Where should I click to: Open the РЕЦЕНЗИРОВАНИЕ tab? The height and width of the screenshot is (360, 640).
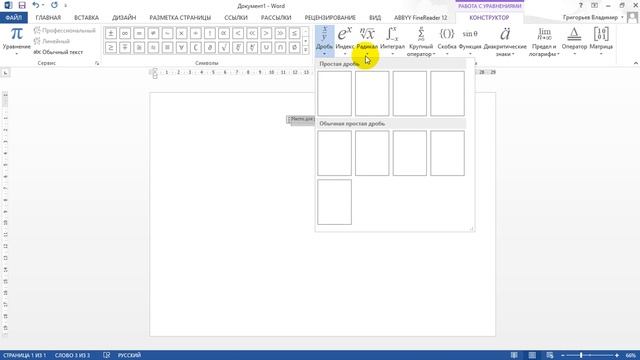(330, 18)
